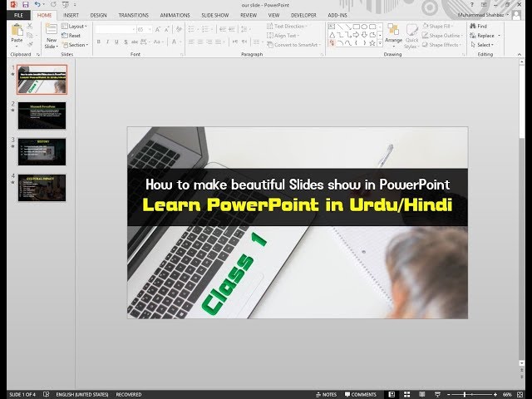Click the Reset slide button
Viewport: 532px width, 399px height.
[x=71, y=35]
